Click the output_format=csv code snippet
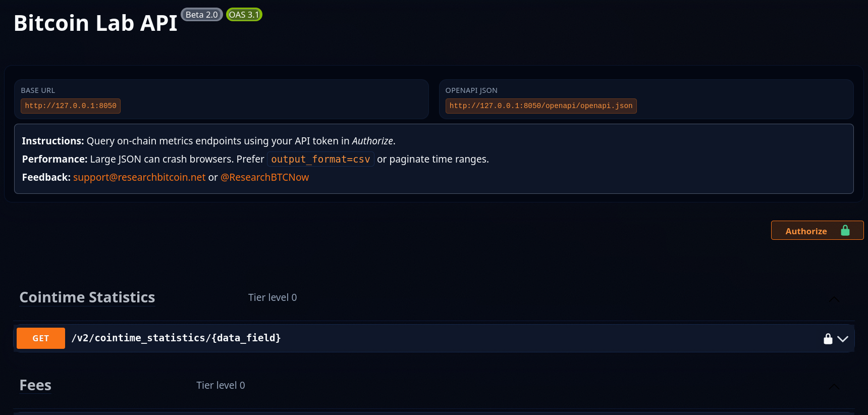Viewport: 868px width, 415px height. 320,159
